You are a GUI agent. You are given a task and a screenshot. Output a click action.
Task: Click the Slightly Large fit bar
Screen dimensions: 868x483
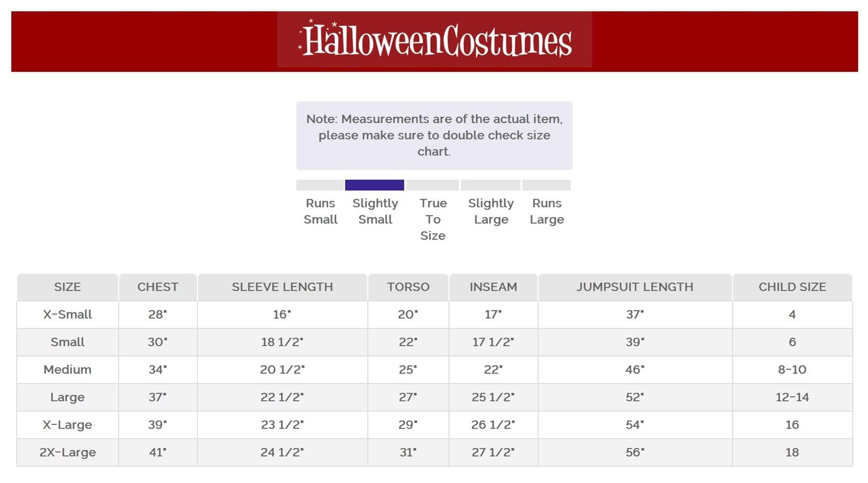pos(491,185)
